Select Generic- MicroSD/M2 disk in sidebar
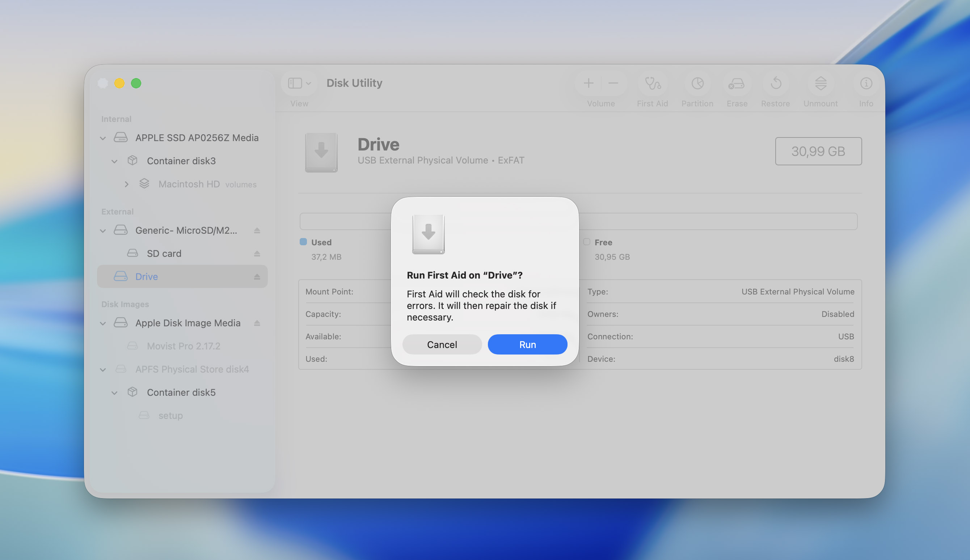 coord(182,230)
